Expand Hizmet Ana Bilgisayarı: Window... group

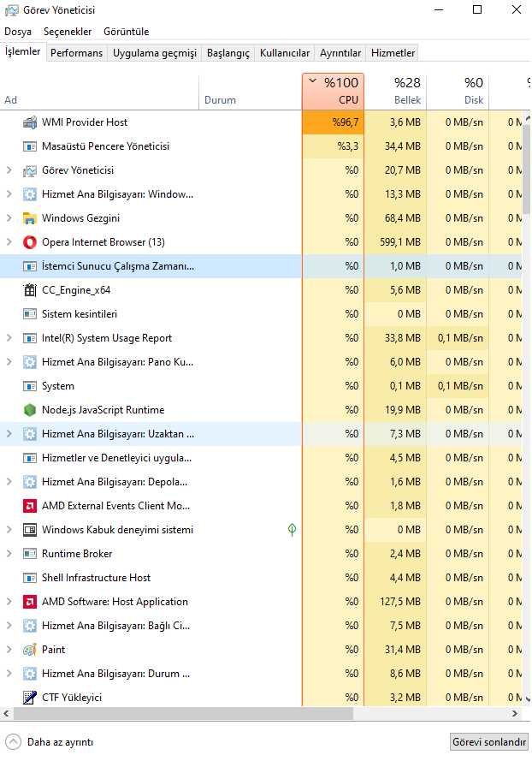(9, 194)
